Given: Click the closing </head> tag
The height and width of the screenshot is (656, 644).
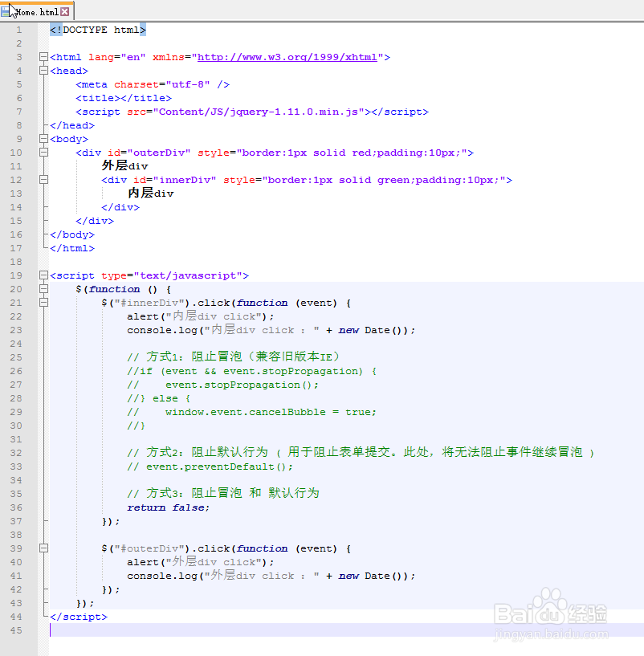Looking at the screenshot, I should [x=72, y=125].
